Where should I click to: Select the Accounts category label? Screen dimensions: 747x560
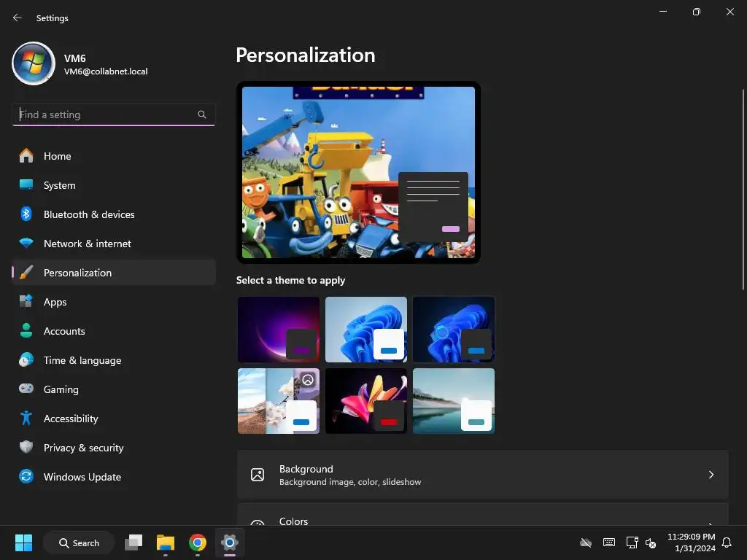point(64,331)
